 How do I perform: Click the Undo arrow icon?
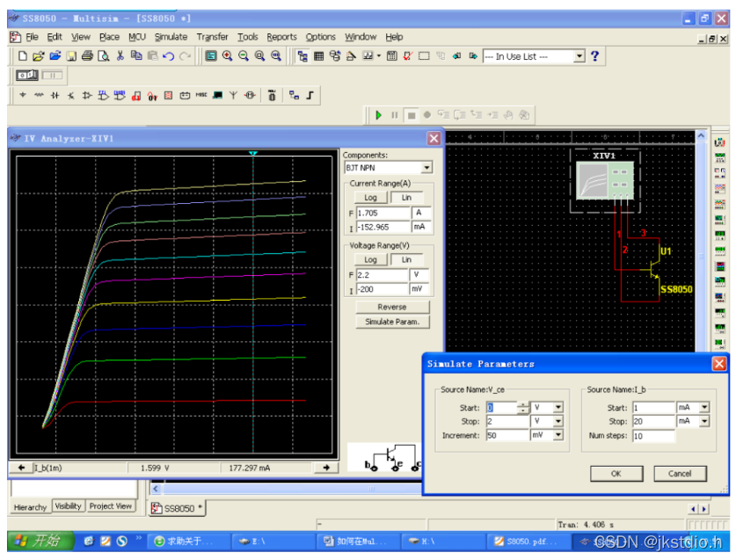point(167,56)
